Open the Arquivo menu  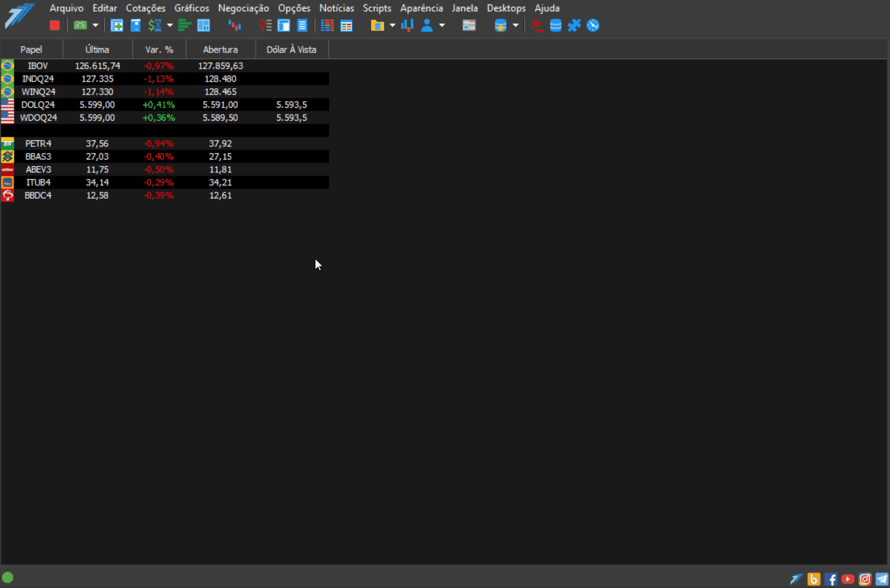67,8
